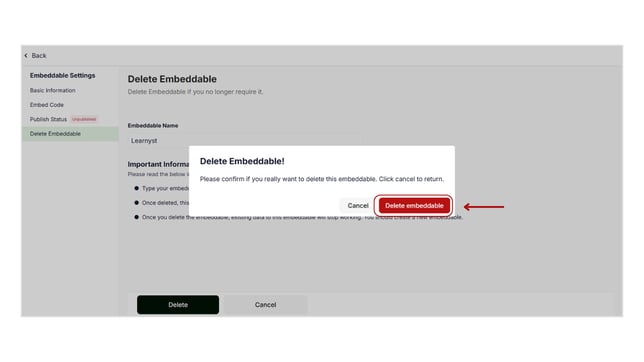Open the Embed Code section
This screenshot has height=362, width=644.
click(47, 105)
